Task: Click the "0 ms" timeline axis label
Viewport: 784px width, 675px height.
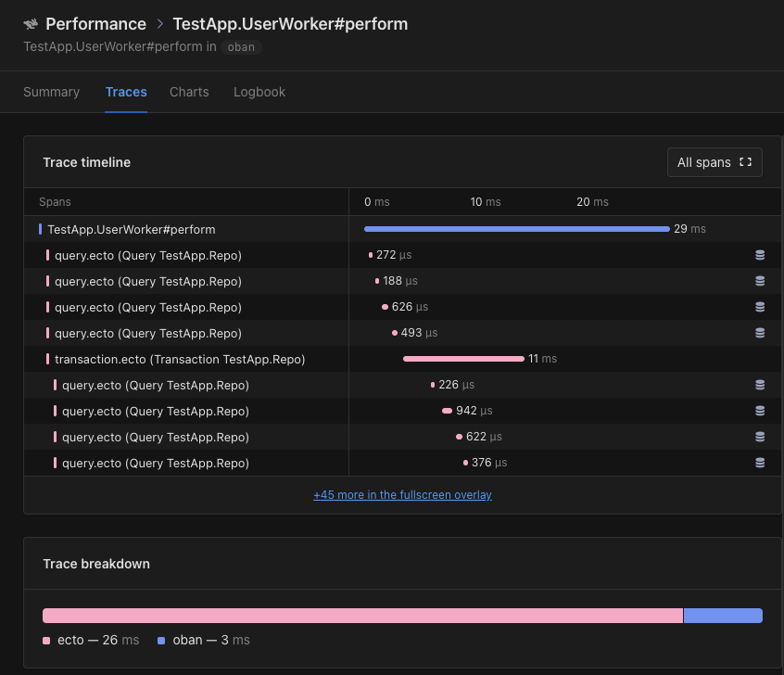Action: pyautogui.click(x=377, y=201)
